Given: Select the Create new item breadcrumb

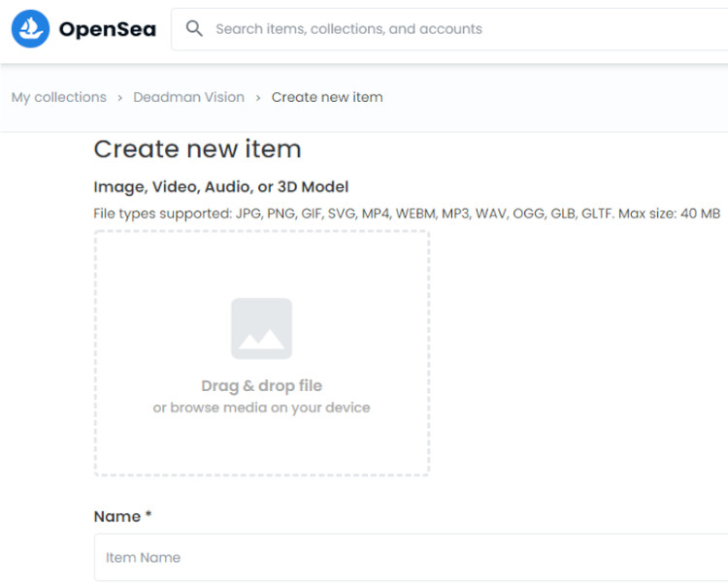Looking at the screenshot, I should 327,97.
